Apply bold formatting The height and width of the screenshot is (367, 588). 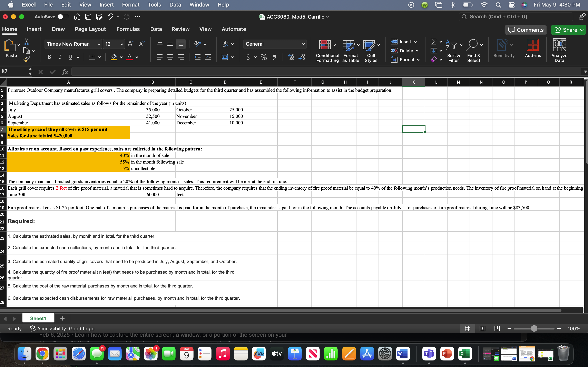tap(49, 57)
